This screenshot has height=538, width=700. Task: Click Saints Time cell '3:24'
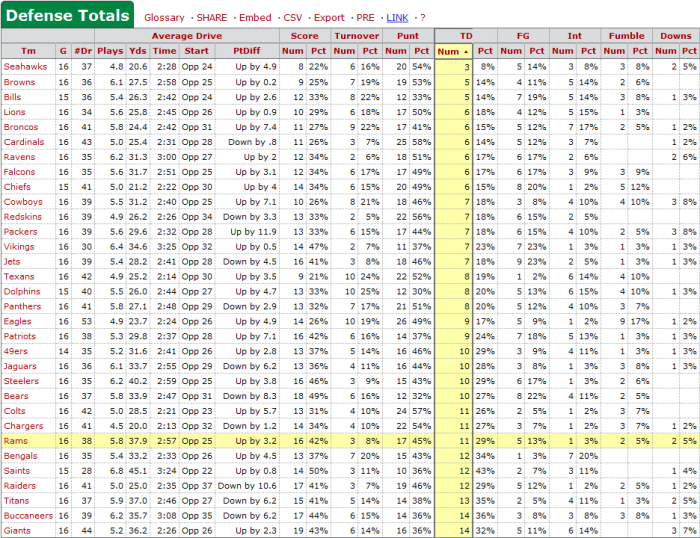[x=165, y=471]
